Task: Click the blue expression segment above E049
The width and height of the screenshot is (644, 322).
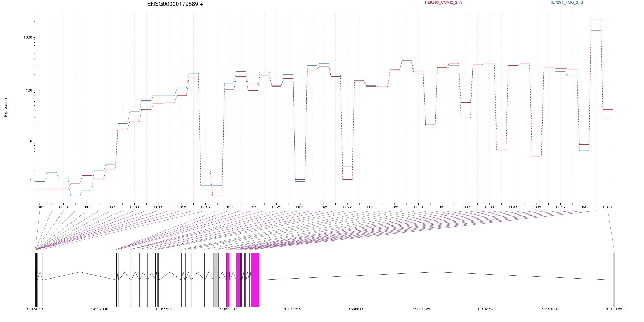Action: click(x=608, y=118)
